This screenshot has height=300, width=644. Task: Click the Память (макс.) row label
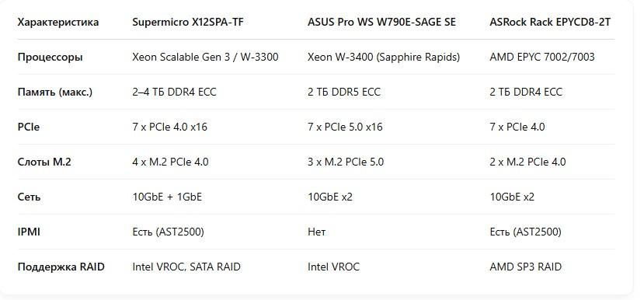[x=55, y=92]
